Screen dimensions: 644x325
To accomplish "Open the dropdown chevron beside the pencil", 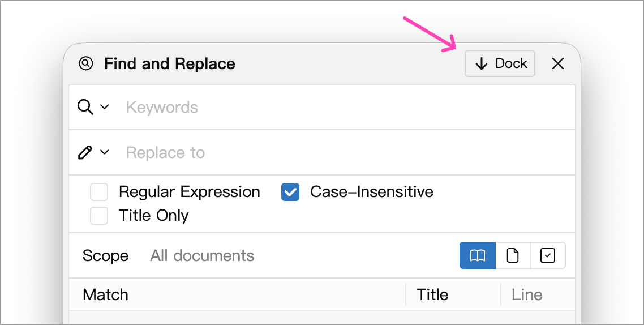I will coord(105,152).
